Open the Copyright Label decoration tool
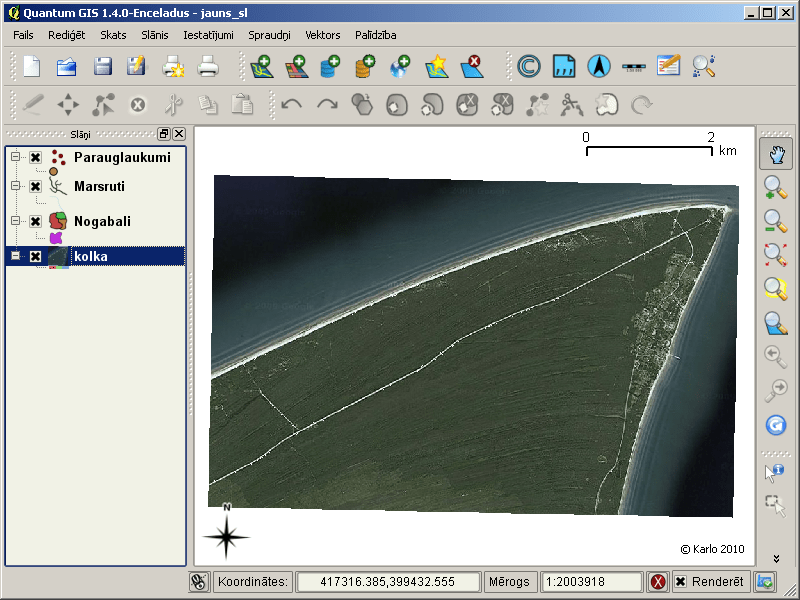 [529, 67]
